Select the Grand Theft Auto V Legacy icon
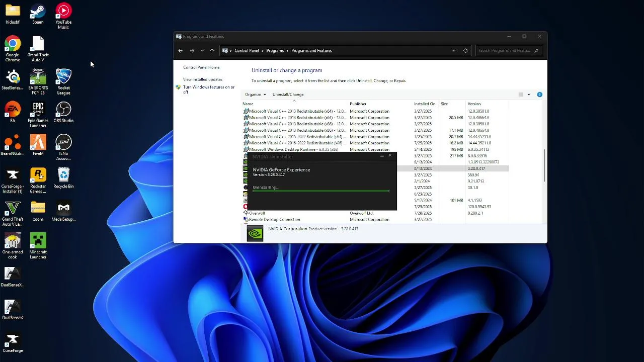This screenshot has width=644, height=362. pos(13,214)
